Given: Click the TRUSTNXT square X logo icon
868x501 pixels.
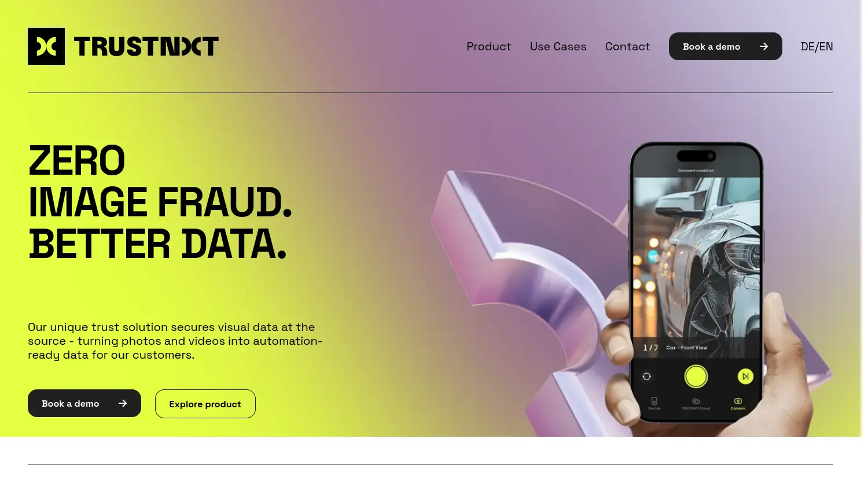Looking at the screenshot, I should point(46,46).
